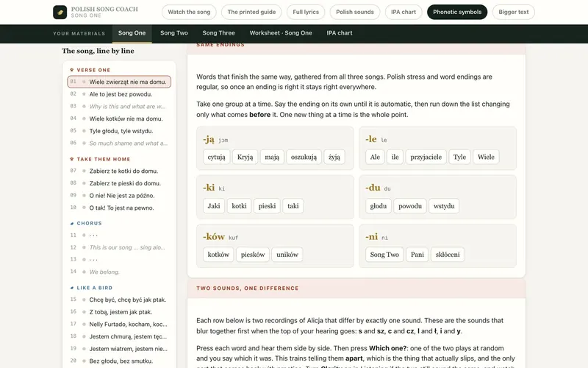
Task: Select line 07 Zabierz te kotki do domu
Action: 119,171
